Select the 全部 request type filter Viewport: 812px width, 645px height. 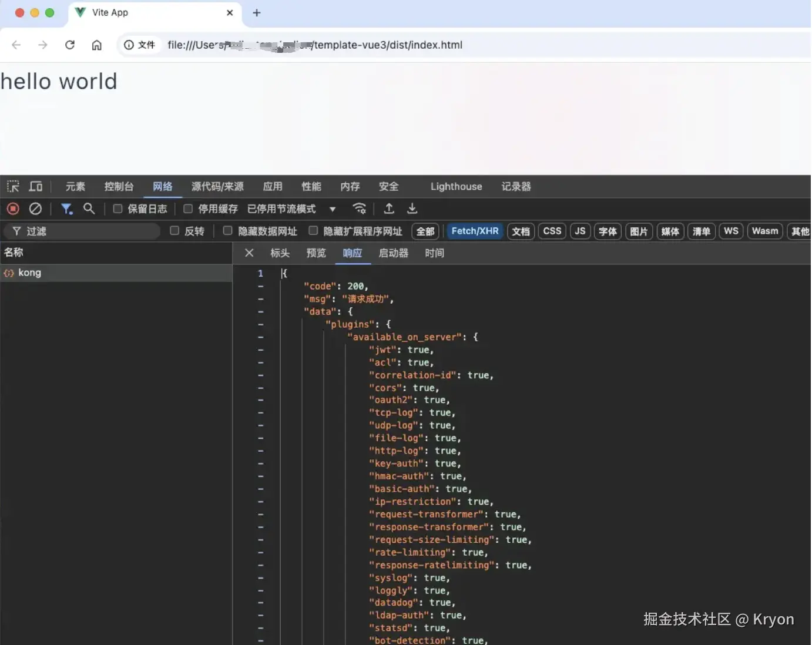[425, 231]
